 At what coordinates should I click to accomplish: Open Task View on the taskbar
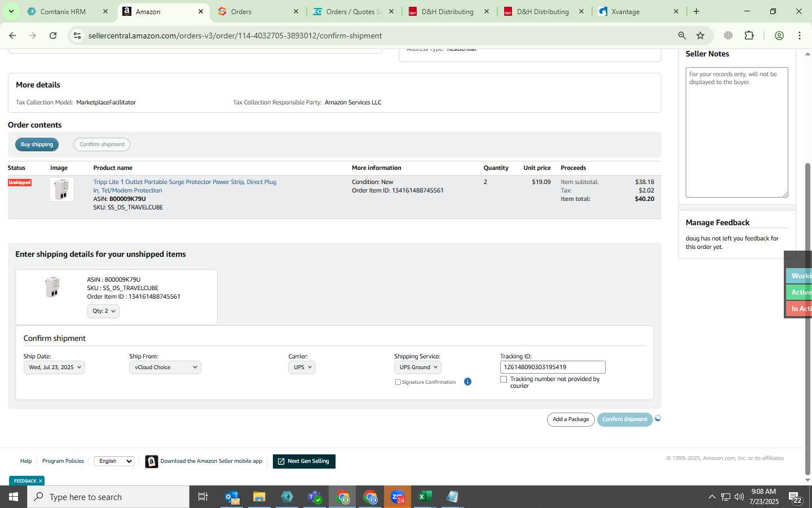pos(203,497)
